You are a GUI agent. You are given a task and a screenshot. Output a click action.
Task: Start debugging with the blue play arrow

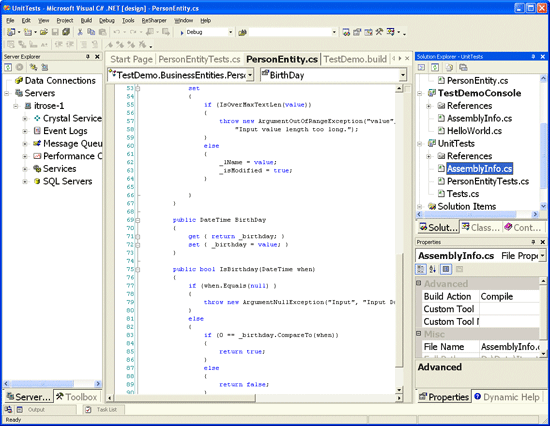pos(182,32)
